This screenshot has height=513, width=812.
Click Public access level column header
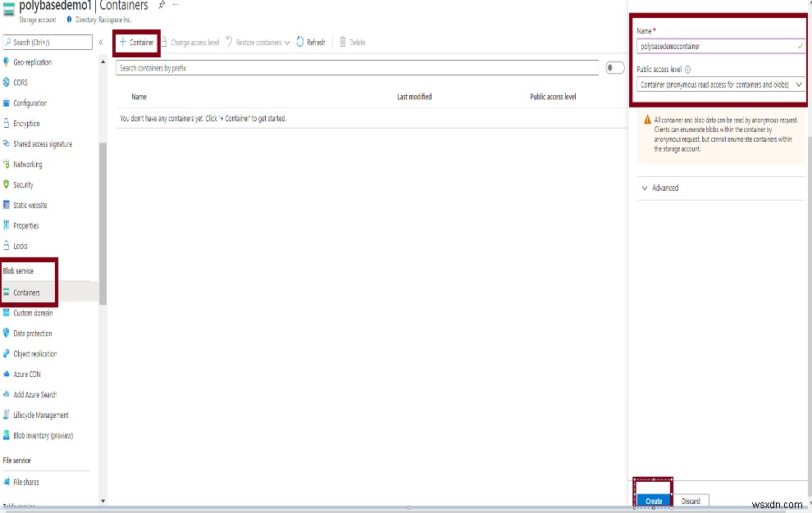[x=553, y=97]
